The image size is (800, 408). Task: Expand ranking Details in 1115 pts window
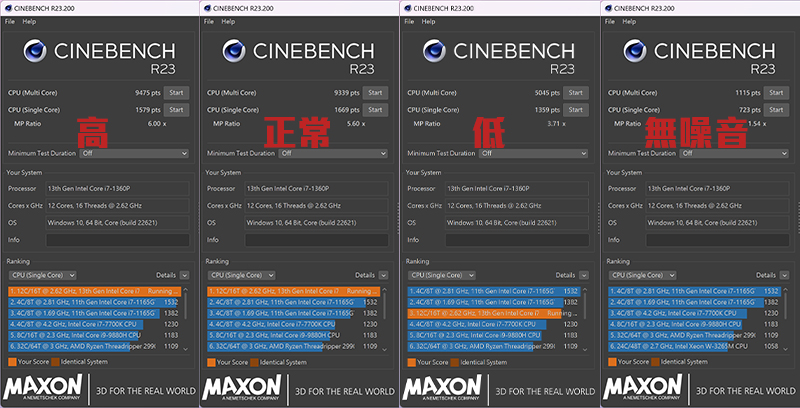pyautogui.click(x=784, y=275)
